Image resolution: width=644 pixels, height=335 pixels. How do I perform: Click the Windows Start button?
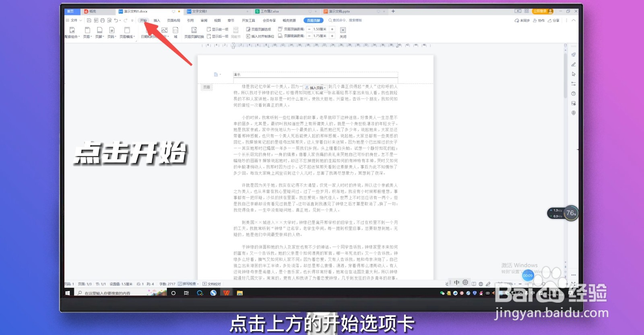[68, 293]
